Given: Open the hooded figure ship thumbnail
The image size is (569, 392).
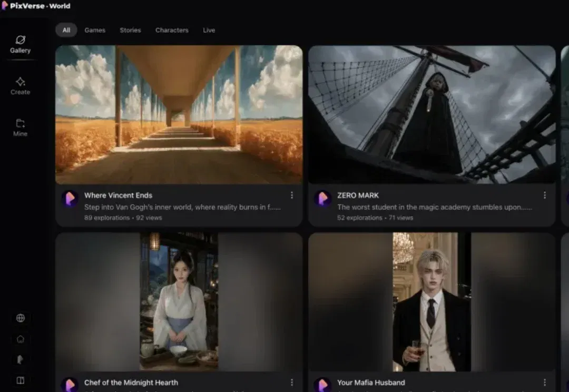Looking at the screenshot, I should pos(432,114).
